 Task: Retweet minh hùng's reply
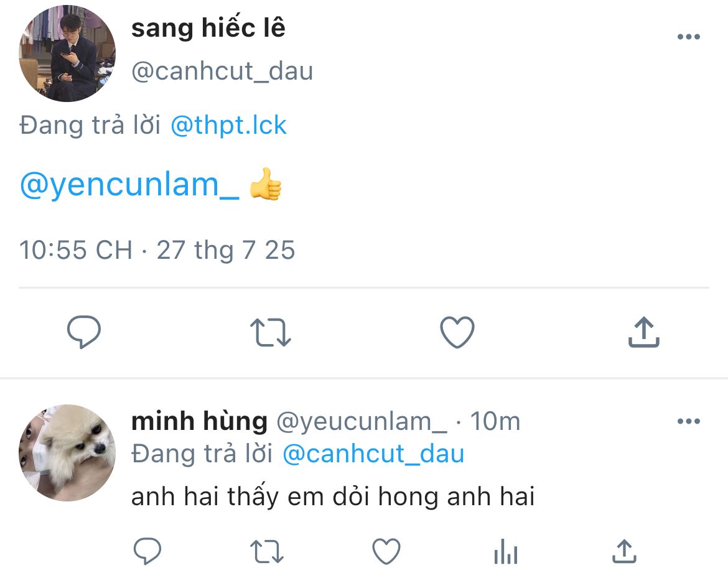(267, 551)
